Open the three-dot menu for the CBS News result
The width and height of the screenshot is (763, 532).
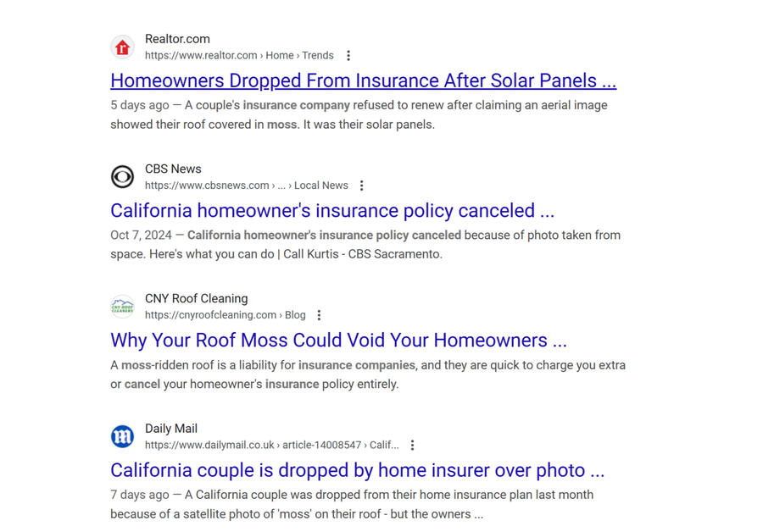coord(362,186)
